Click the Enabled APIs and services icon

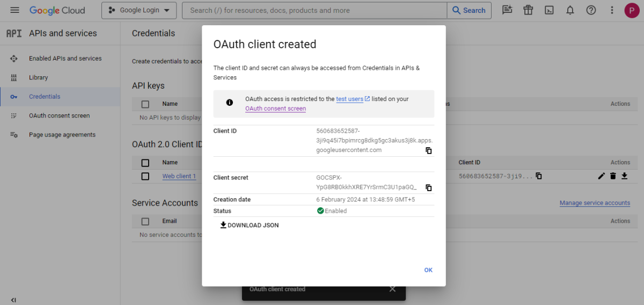coord(14,59)
